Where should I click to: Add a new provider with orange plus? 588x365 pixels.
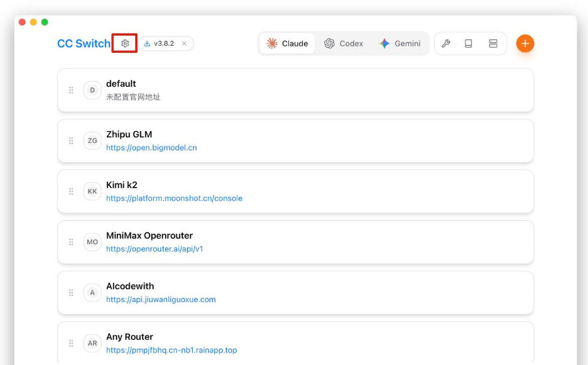pos(525,44)
